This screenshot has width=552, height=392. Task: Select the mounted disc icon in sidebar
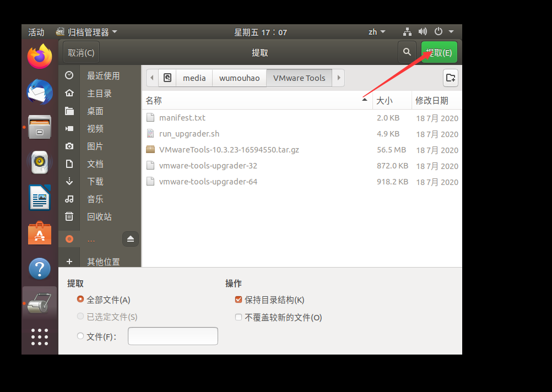(x=69, y=239)
